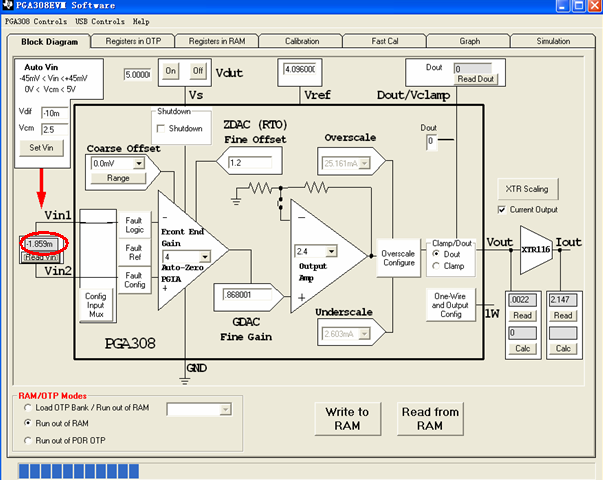Open the Fault Config block
This screenshot has width=603, height=480.
point(134,280)
